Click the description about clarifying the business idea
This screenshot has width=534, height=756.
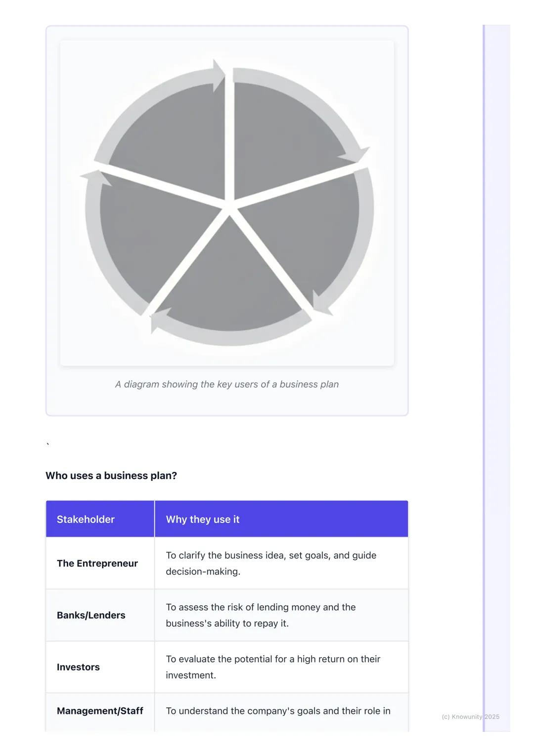click(271, 564)
